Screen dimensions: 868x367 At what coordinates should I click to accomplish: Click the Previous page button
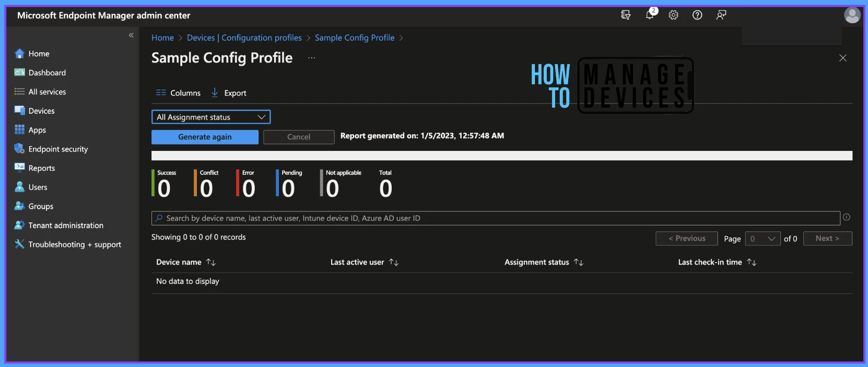pyautogui.click(x=687, y=239)
